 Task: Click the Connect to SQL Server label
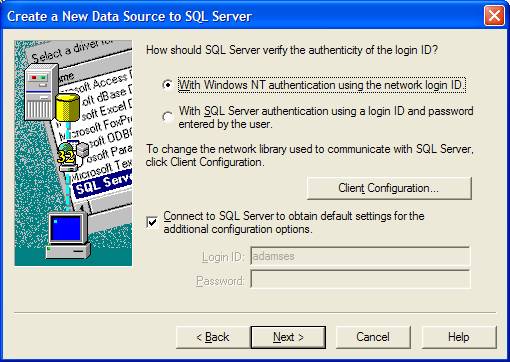click(x=294, y=222)
